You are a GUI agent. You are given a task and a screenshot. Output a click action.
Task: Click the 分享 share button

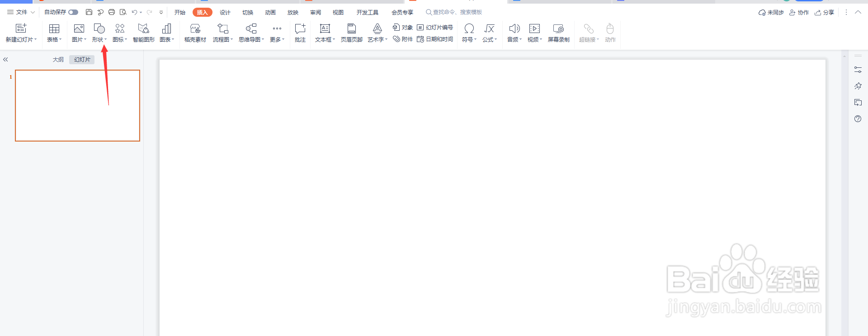tap(825, 12)
